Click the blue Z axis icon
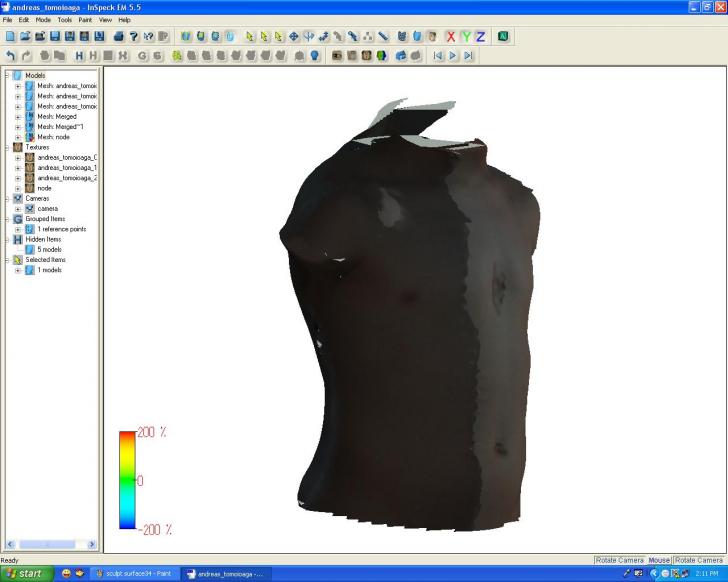The height and width of the screenshot is (582, 728). (x=480, y=37)
